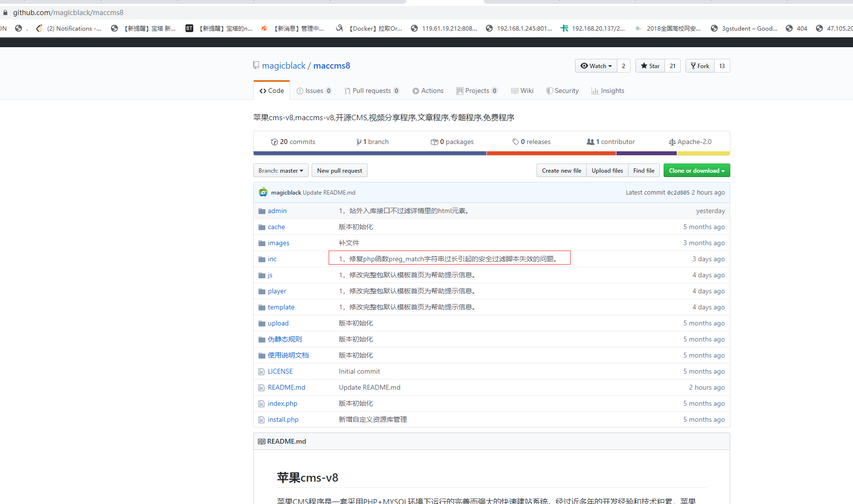The image size is (853, 504).
Task: Click the browser address bar URL
Action: coord(68,13)
